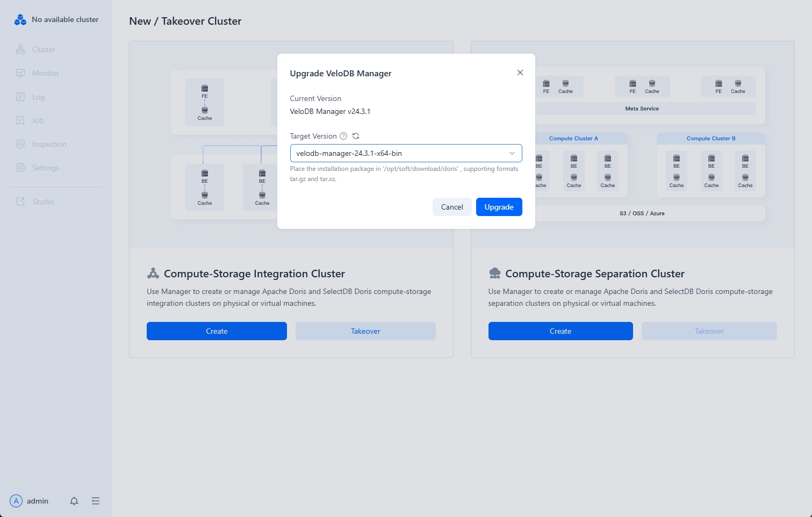Open the Inspection section
This screenshot has width=812, height=517.
coord(49,144)
